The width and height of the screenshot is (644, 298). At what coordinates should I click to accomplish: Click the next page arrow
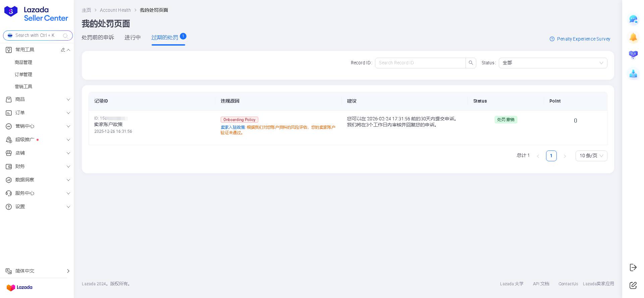(x=565, y=156)
